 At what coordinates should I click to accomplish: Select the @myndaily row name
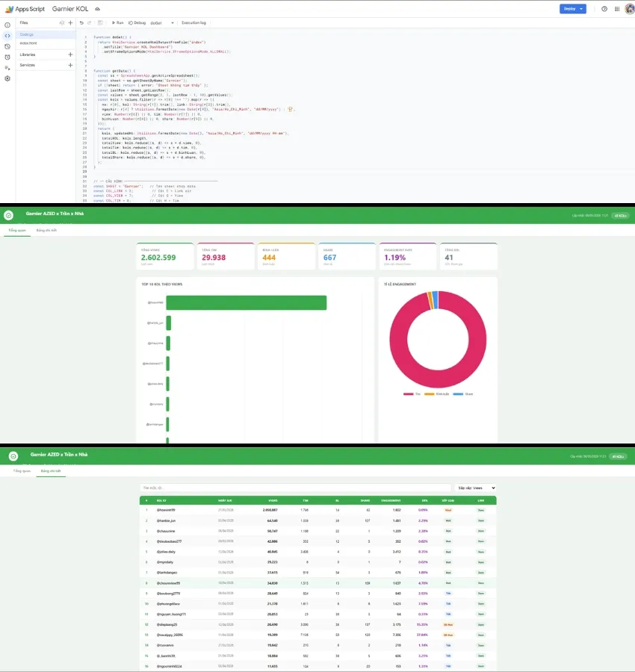pyautogui.click(x=165, y=562)
